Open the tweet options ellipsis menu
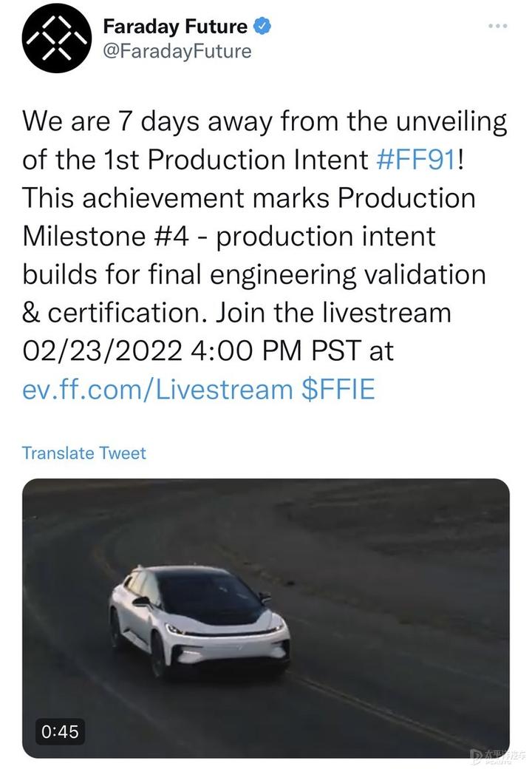 click(497, 24)
